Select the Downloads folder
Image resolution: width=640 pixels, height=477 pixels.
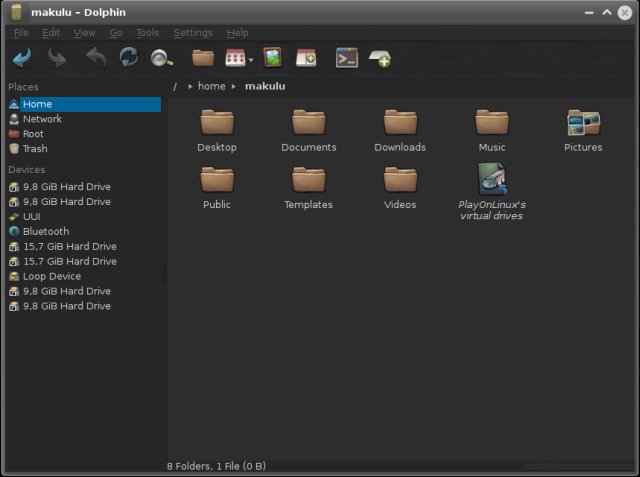click(x=400, y=123)
